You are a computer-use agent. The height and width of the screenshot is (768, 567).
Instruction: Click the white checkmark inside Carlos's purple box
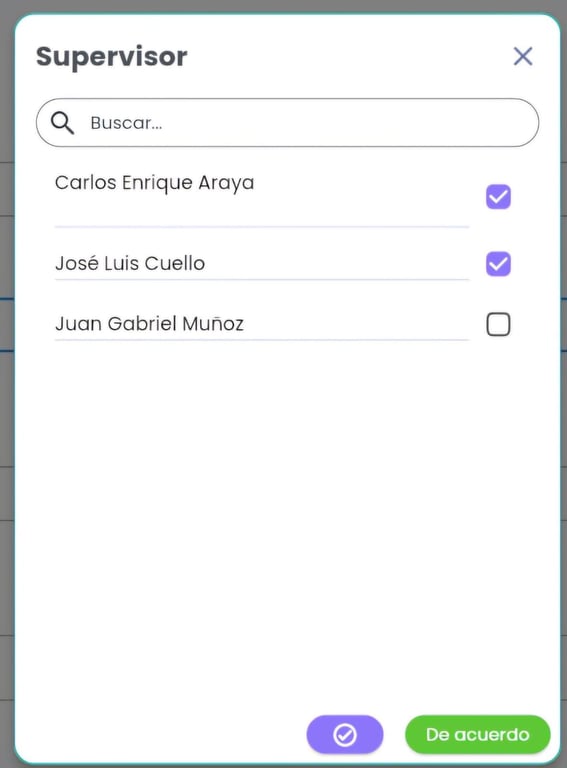(x=498, y=197)
